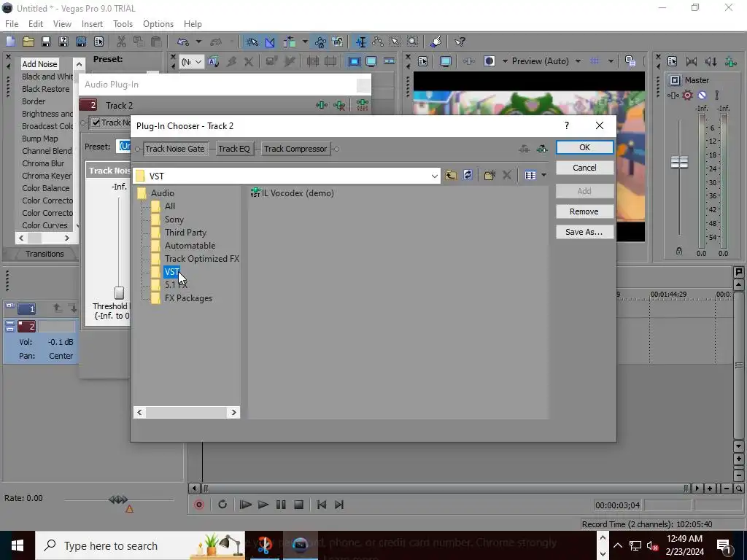The image size is (747, 560).
Task: Toggle Split Screen View icon in preview
Action: click(x=489, y=61)
